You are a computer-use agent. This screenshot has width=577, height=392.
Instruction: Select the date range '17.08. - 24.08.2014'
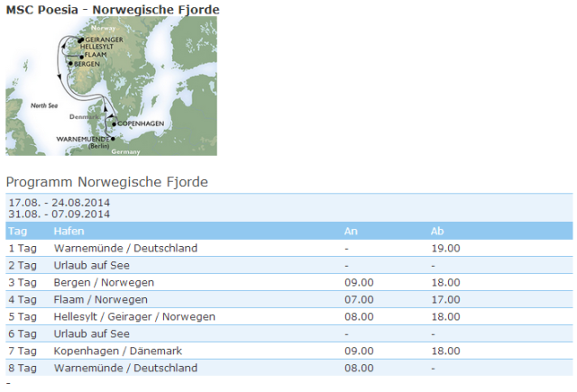(x=59, y=202)
